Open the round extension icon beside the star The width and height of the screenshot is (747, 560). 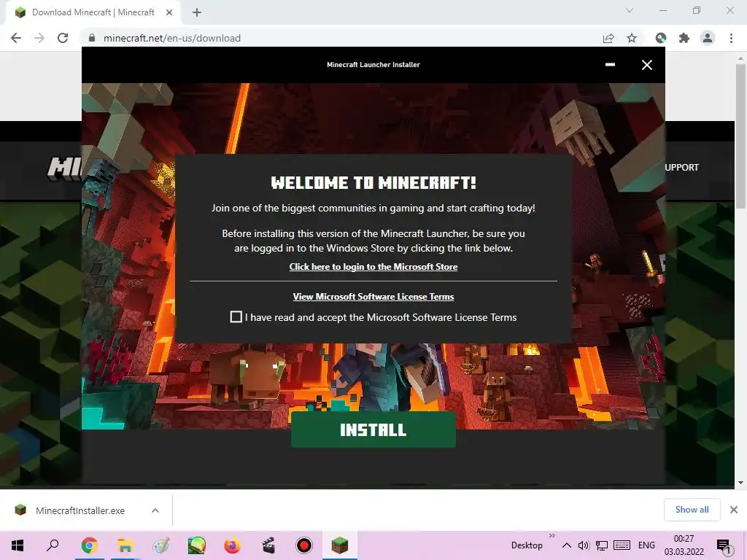661,38
